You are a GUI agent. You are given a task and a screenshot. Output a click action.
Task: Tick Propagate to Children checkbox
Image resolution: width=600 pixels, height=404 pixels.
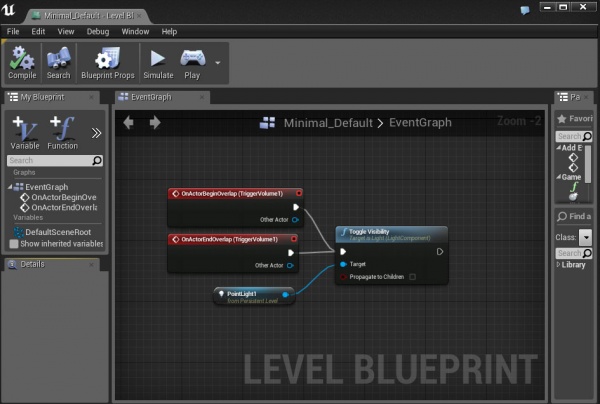(x=412, y=277)
